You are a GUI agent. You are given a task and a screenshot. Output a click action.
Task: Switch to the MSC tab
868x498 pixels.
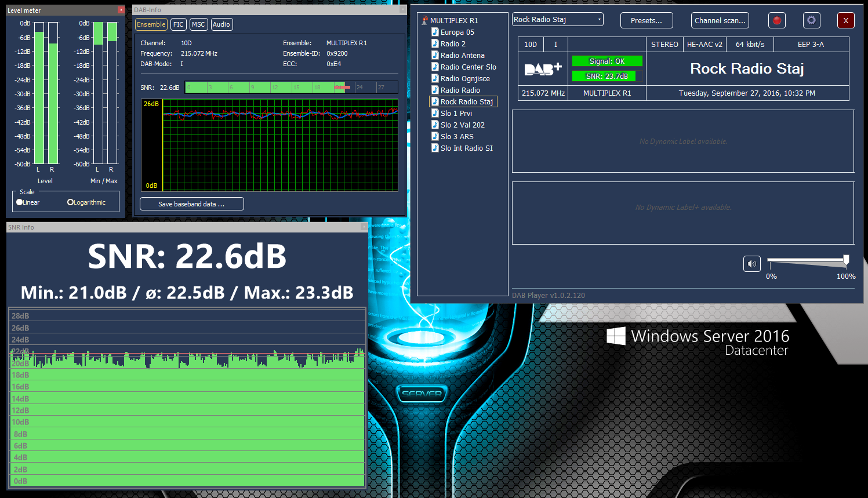pyautogui.click(x=198, y=24)
